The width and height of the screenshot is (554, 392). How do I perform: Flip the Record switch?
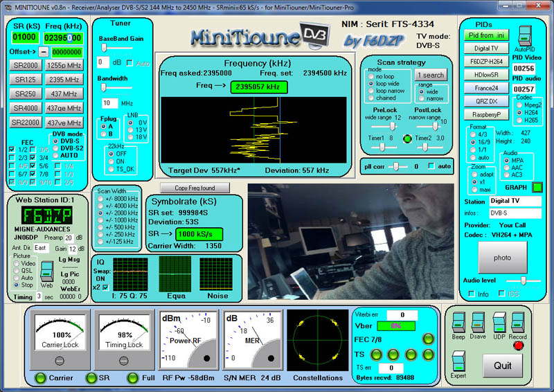pyautogui.click(x=517, y=322)
